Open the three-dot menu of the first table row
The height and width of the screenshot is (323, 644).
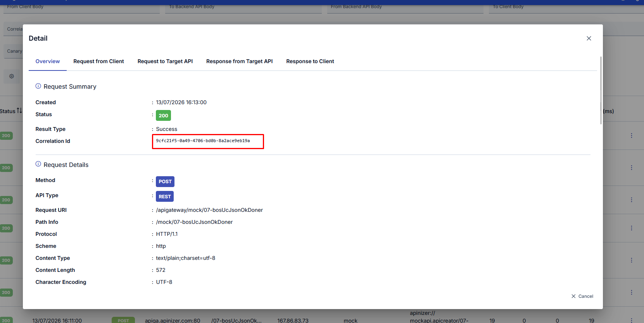click(x=631, y=136)
